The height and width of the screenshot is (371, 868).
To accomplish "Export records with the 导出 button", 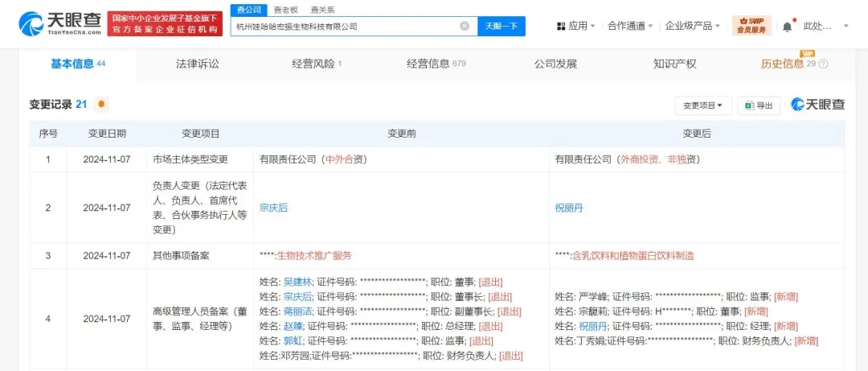I will (x=759, y=105).
